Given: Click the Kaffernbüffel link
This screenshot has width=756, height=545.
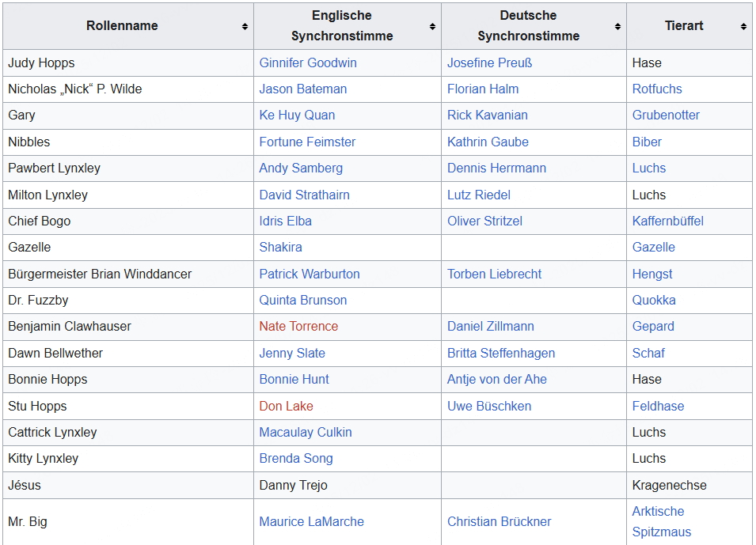Looking at the screenshot, I should (667, 221).
